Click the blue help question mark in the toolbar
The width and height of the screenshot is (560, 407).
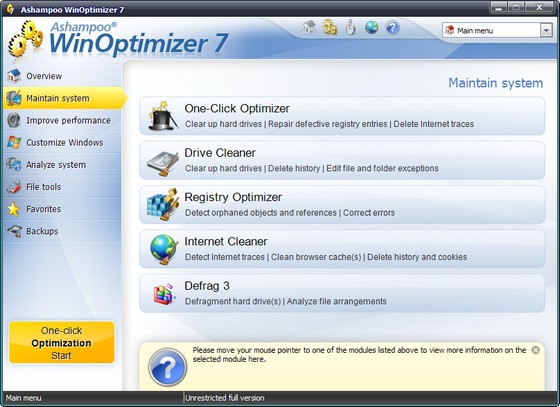[392, 27]
